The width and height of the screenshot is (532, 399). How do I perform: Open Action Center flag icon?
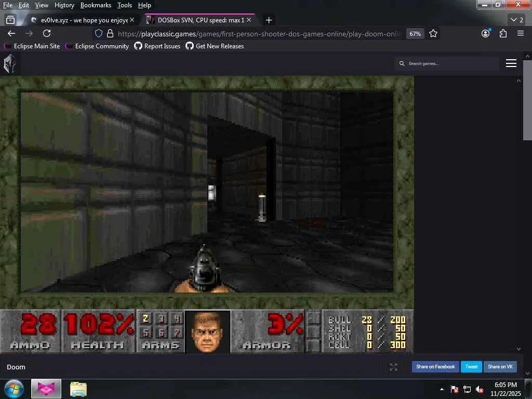(455, 390)
